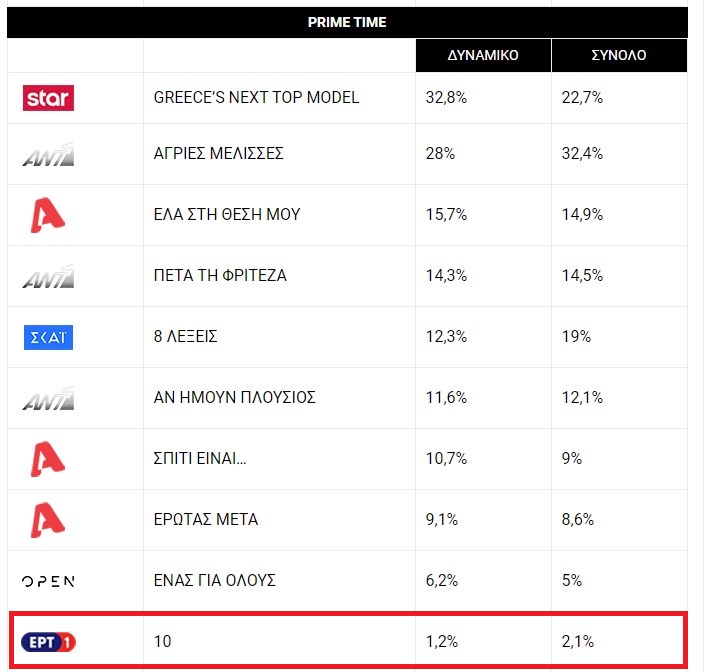The image size is (716, 672).
Task: Click Alpha logo beside ΕΛΑ ΣΤΗ ΘΕΣΗ ΜΟΥ
Action: (x=48, y=215)
